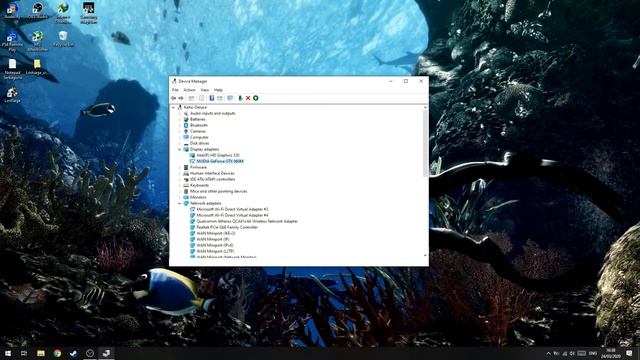Image resolution: width=640 pixels, height=360 pixels.
Task: Click the Windows Start button
Action: point(7,353)
